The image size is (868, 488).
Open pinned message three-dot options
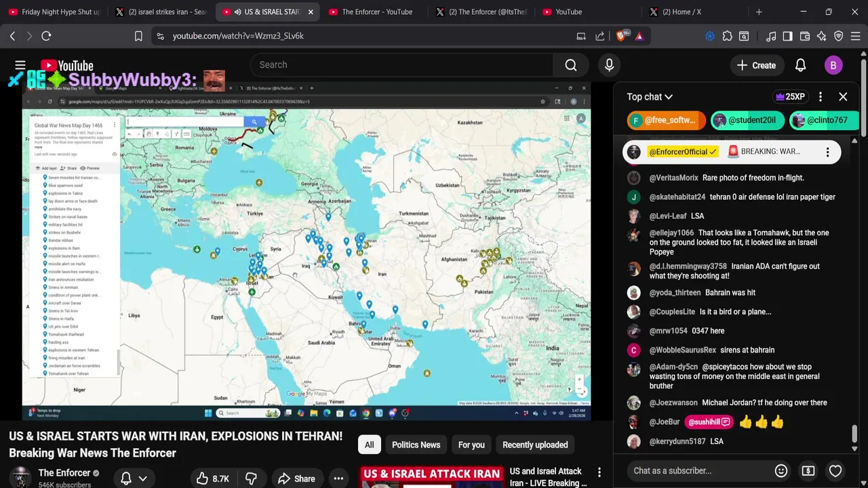[827, 152]
